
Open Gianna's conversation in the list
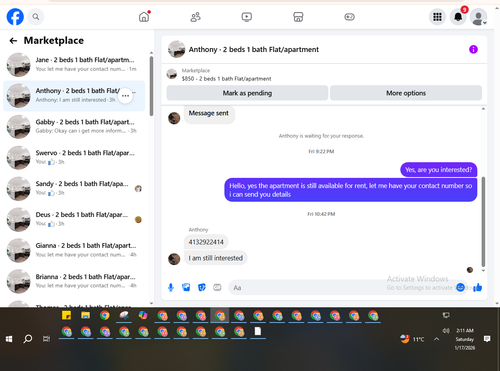[x=74, y=250]
